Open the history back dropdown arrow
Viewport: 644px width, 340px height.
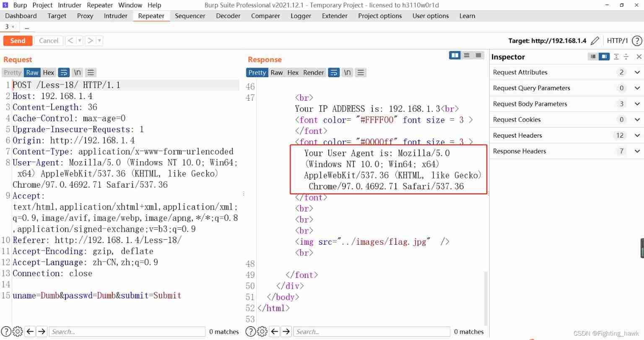tap(80, 41)
